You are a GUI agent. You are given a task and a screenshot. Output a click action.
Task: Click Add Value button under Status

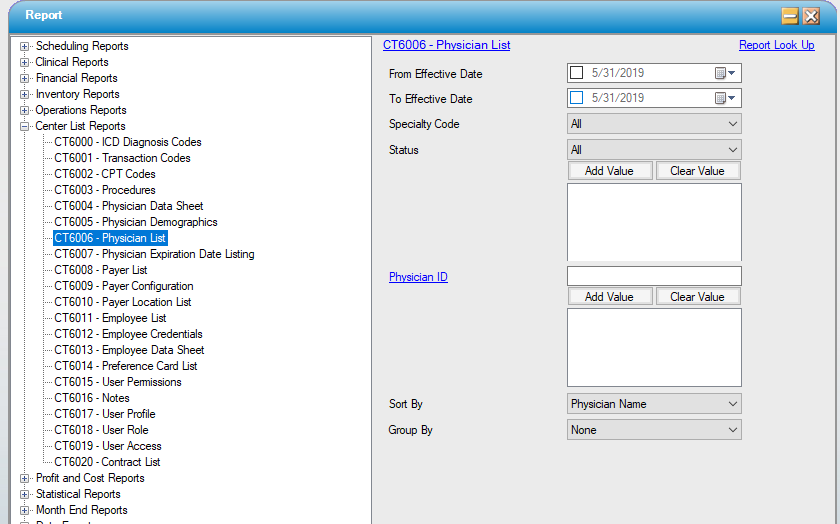point(609,171)
